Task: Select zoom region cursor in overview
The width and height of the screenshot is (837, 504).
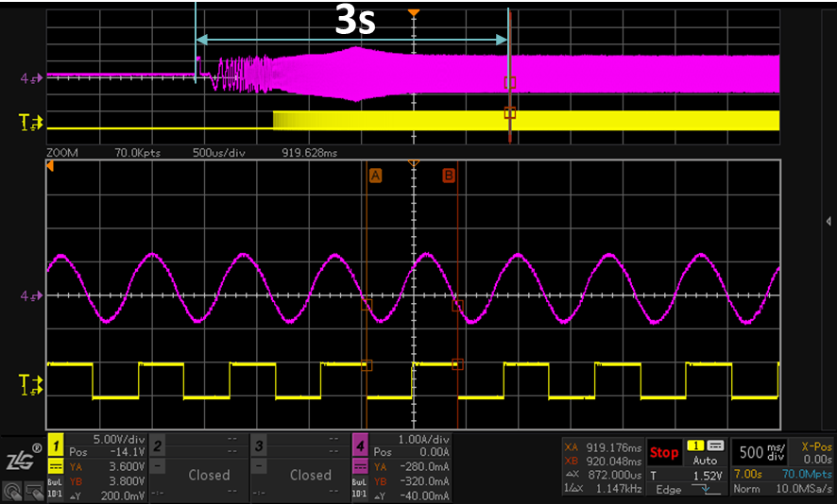Action: (x=510, y=77)
